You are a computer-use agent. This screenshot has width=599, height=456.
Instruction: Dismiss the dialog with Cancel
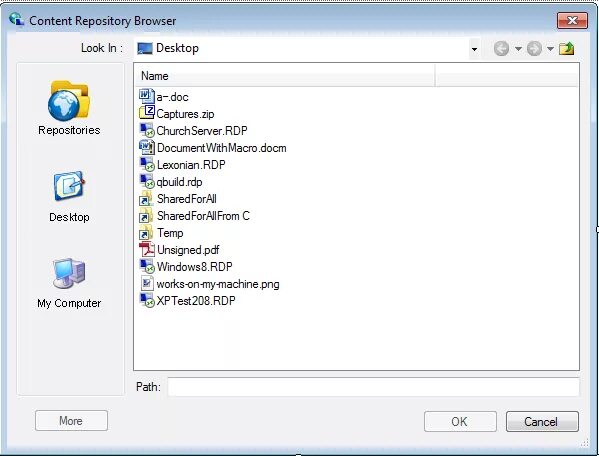pos(542,421)
